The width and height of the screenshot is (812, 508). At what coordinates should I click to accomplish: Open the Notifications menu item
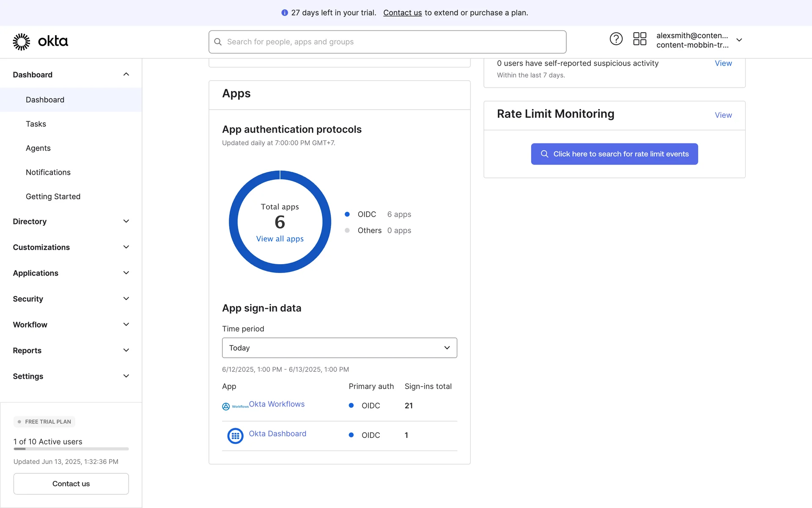click(x=48, y=172)
